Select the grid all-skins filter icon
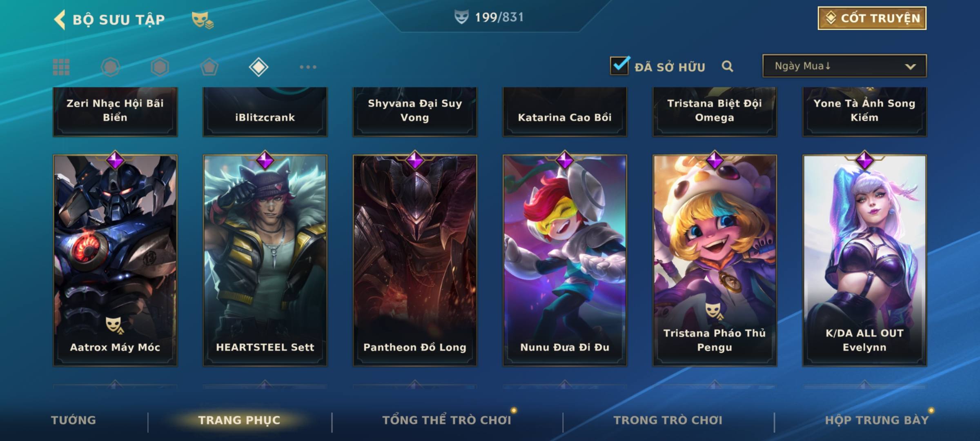The width and height of the screenshot is (980, 441). (x=61, y=67)
